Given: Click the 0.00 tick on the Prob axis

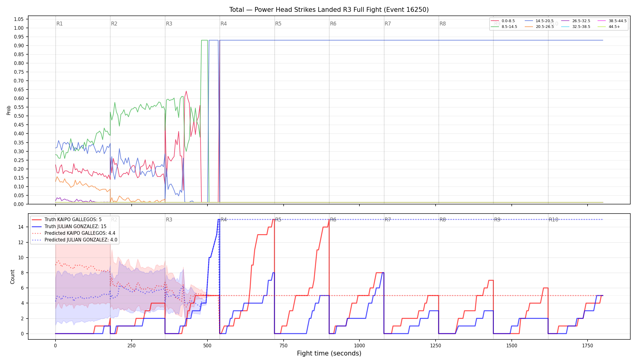Looking at the screenshot, I should pyautogui.click(x=19, y=204).
